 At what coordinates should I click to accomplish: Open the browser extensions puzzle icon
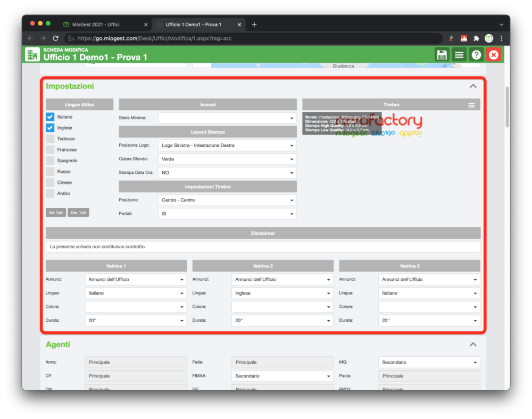pyautogui.click(x=476, y=38)
